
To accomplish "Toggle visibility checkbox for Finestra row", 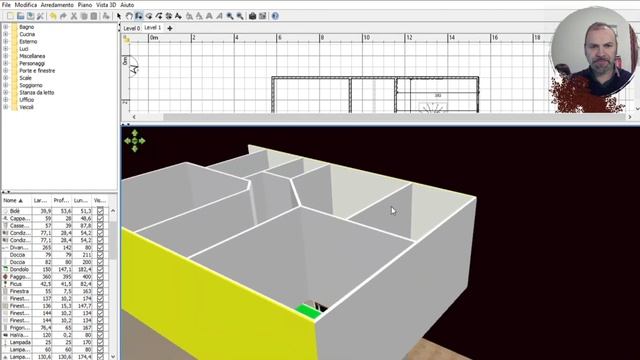I will tap(100, 291).
